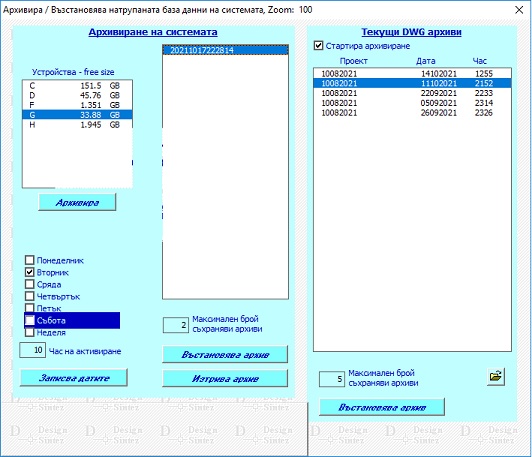Select DWG archive dated 26092021

412,113
